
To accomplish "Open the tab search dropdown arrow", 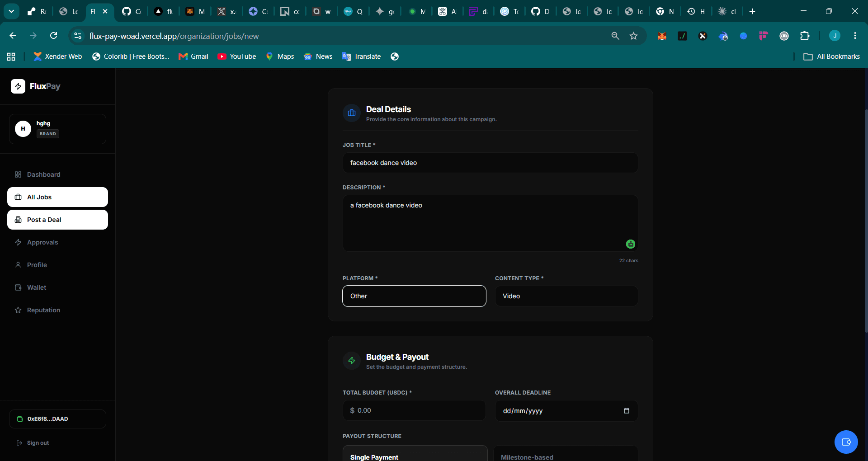I will tap(11, 11).
